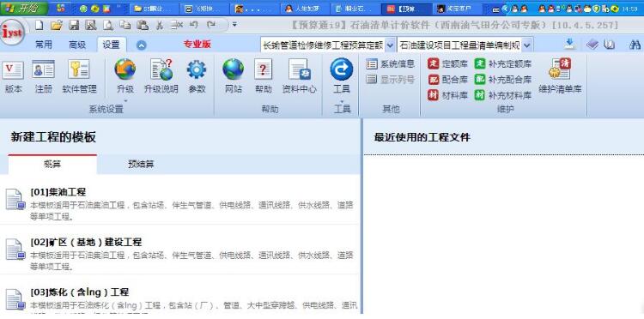Click the download arrow icon near the dropdowns
This screenshot has height=319, width=644.
pyautogui.click(x=569, y=44)
